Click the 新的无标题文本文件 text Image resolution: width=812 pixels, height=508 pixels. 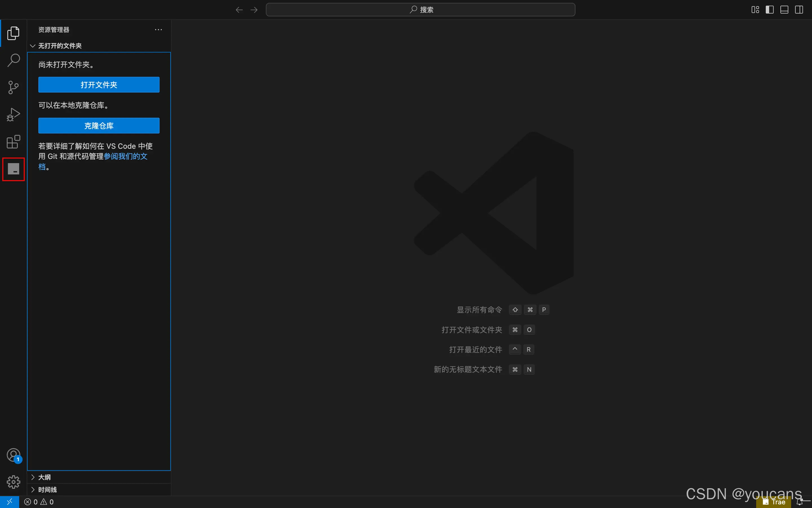click(x=468, y=370)
